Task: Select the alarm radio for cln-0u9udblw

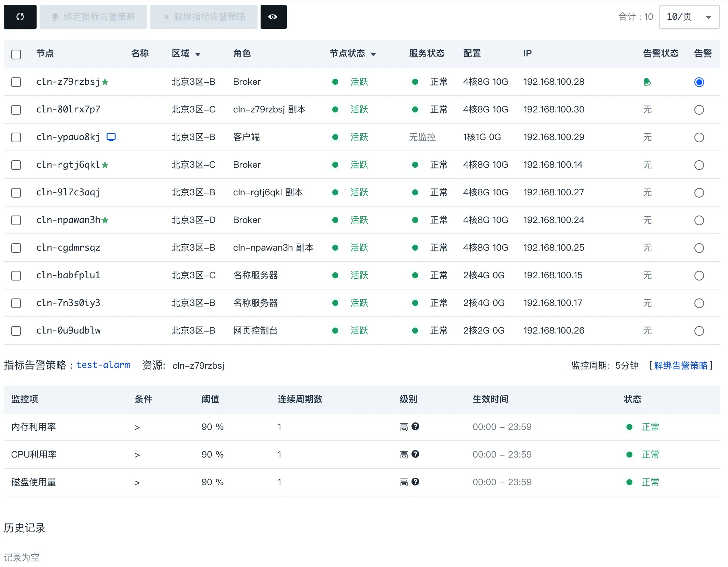Action: point(699,331)
